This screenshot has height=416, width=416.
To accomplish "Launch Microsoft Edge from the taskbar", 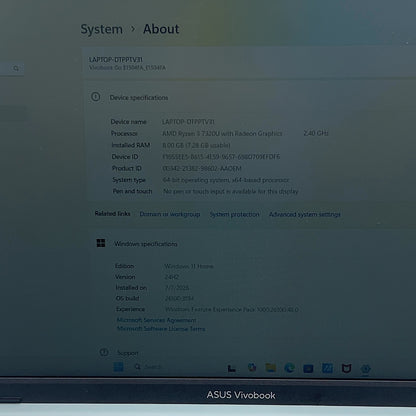I will click(289, 368).
